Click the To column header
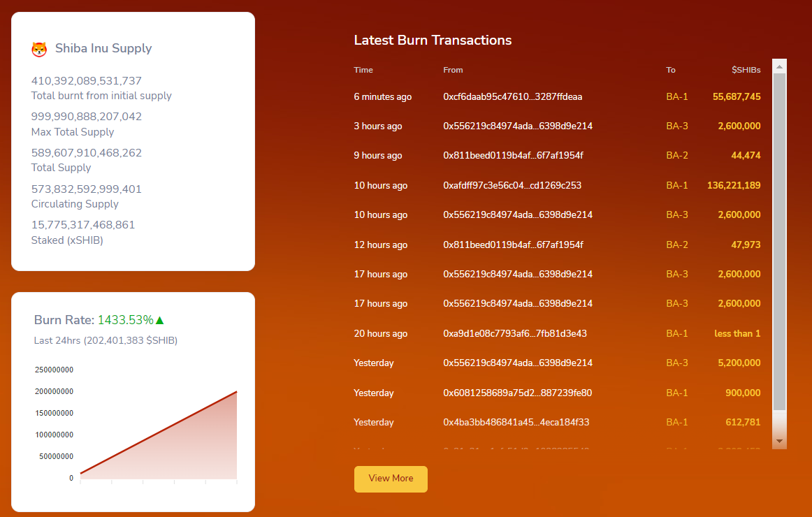812x517 pixels. (x=671, y=70)
